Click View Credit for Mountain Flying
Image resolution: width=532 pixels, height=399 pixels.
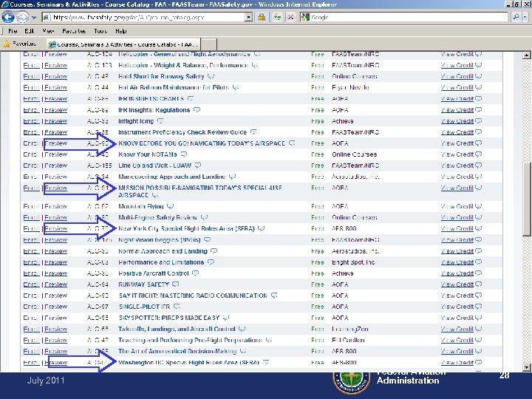click(x=457, y=206)
